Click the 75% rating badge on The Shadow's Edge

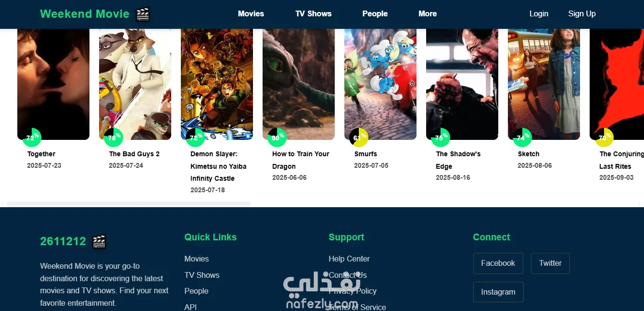click(x=441, y=137)
